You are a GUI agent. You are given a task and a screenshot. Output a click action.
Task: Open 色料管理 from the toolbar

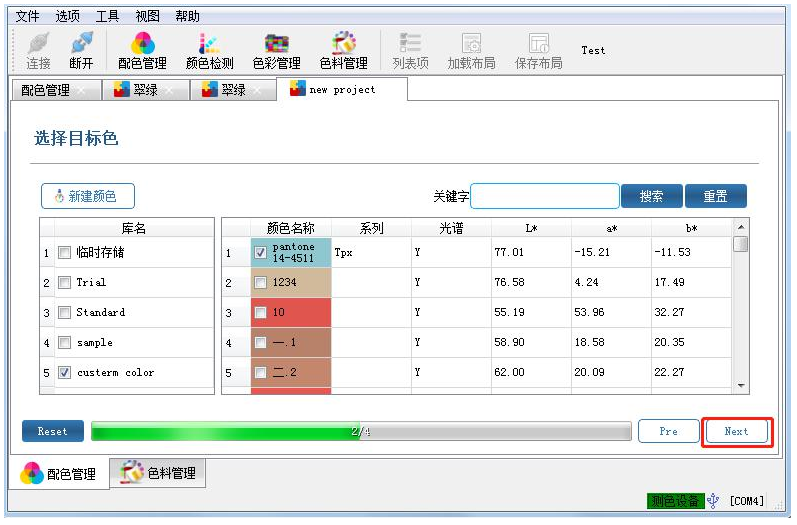pos(343,49)
